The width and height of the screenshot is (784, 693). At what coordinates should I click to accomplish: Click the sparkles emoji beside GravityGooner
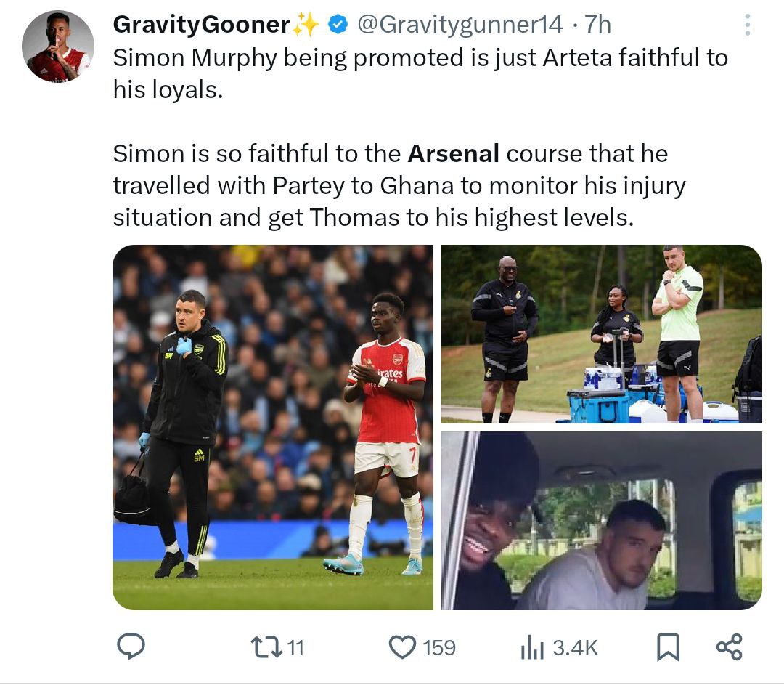pyautogui.click(x=306, y=25)
